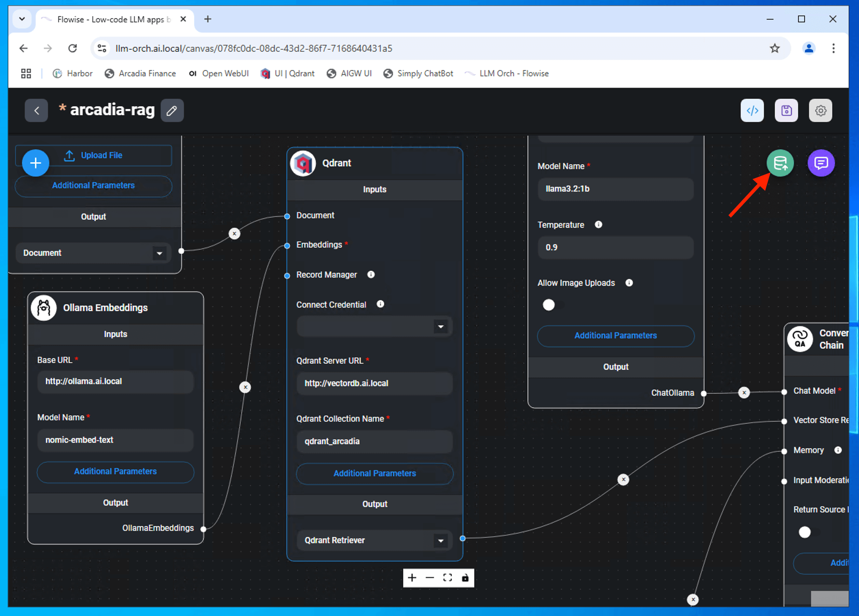Toggle canvas lock interactivity icon
The height and width of the screenshot is (616, 859).
[465, 577]
